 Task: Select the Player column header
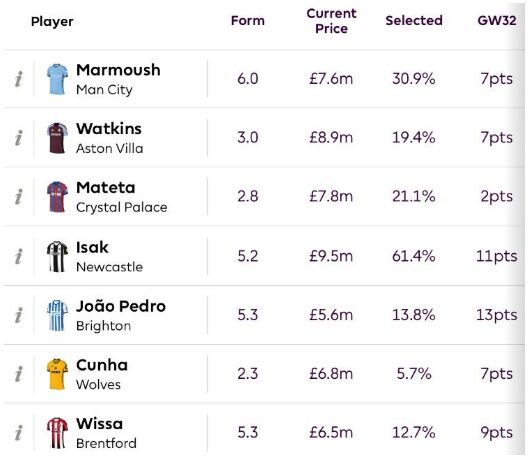click(x=52, y=22)
